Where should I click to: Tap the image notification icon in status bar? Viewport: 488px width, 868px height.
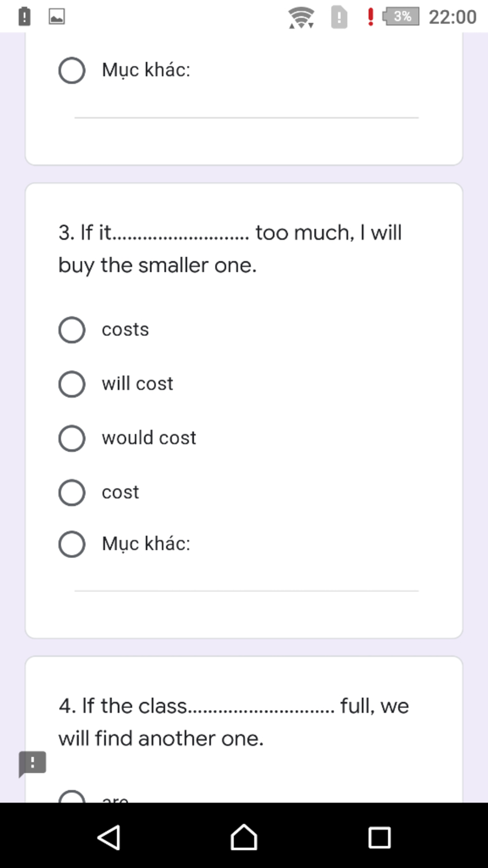[x=57, y=17]
